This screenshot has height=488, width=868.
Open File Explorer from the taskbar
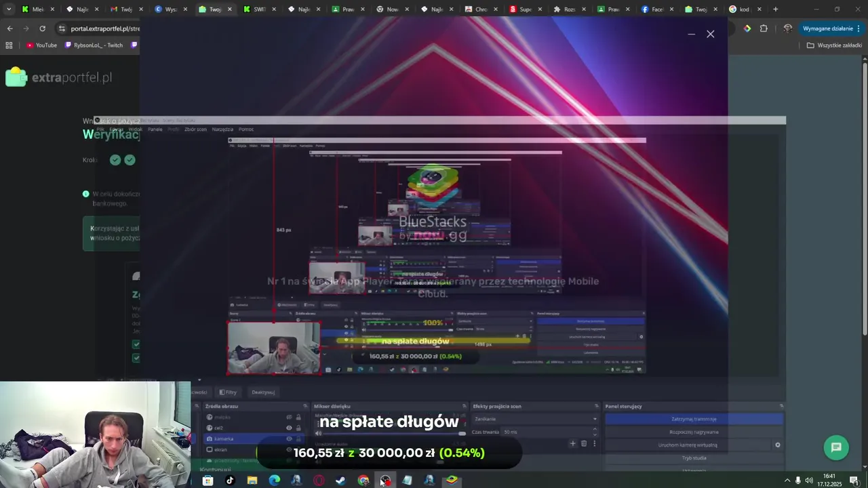(x=252, y=481)
